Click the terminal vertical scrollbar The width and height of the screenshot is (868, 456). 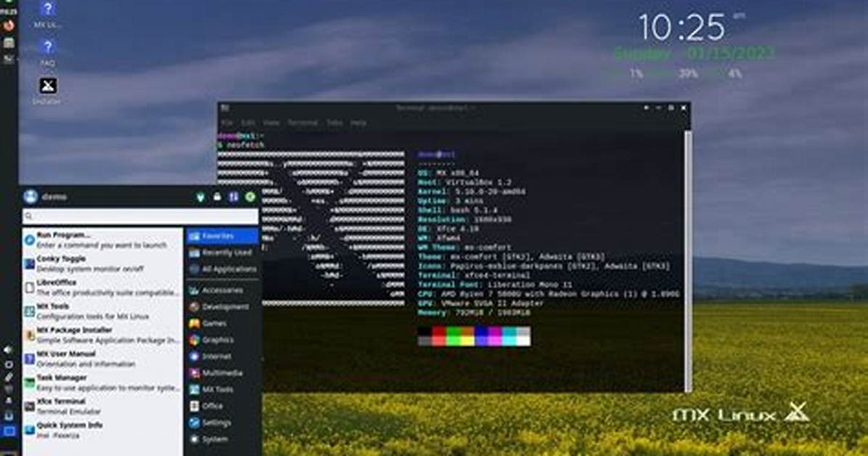click(688, 261)
